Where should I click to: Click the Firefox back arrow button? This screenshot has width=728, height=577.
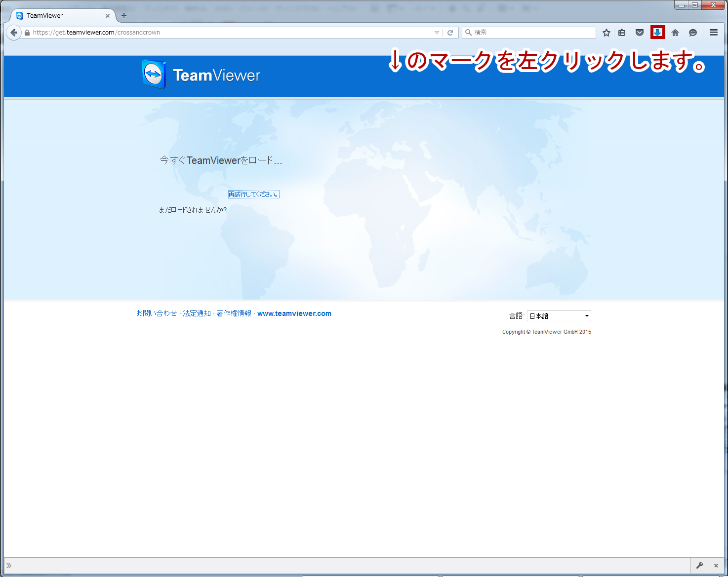pos(14,33)
